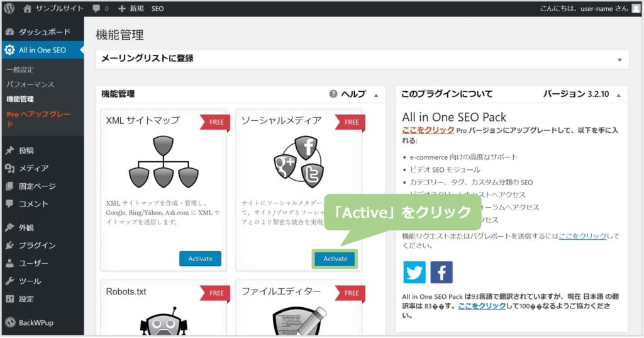Image resolution: width=644 pixels, height=338 pixels.
Task: Click All in One SEO gear icon
Action: click(x=9, y=50)
